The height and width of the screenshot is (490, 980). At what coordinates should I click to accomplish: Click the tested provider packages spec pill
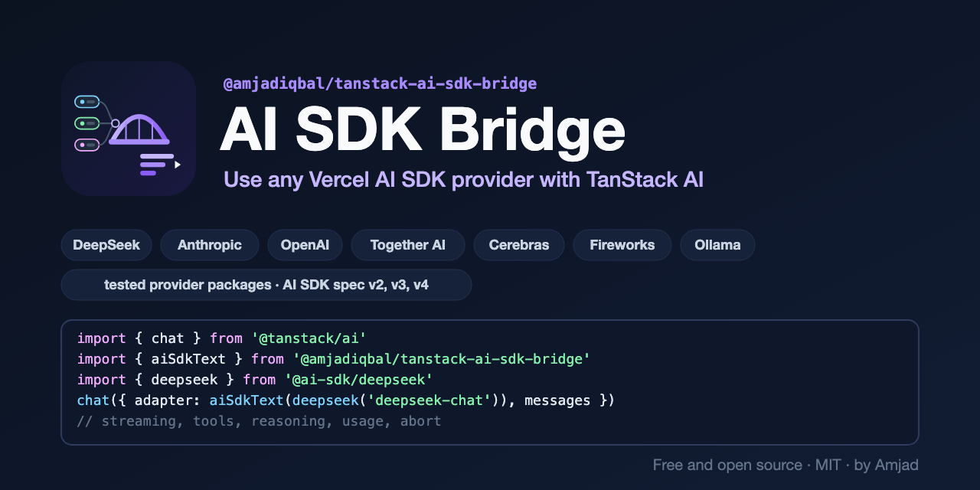266,285
